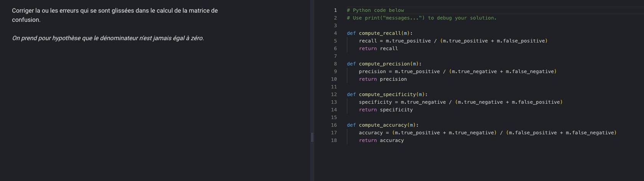Click line number 17 in the gutter

click(333, 133)
